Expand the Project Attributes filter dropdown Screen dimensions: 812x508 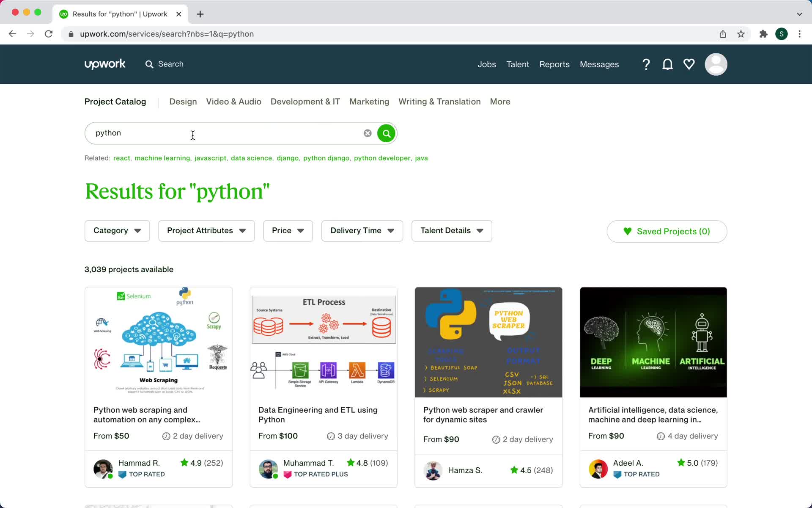[x=206, y=231]
